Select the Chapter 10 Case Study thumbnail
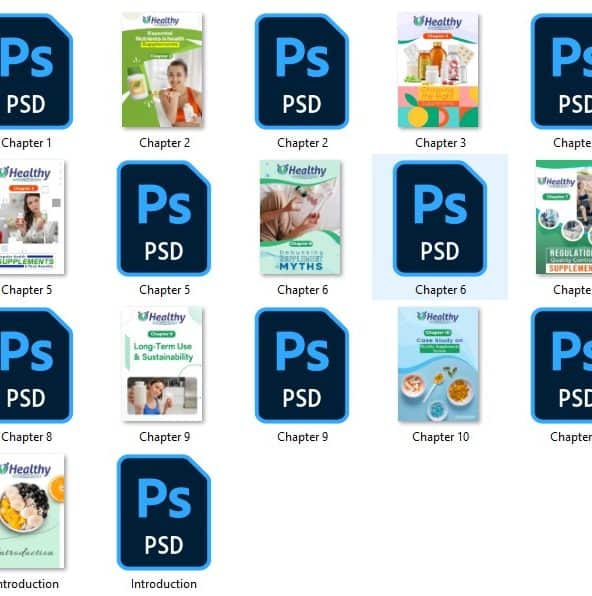 [x=438, y=365]
